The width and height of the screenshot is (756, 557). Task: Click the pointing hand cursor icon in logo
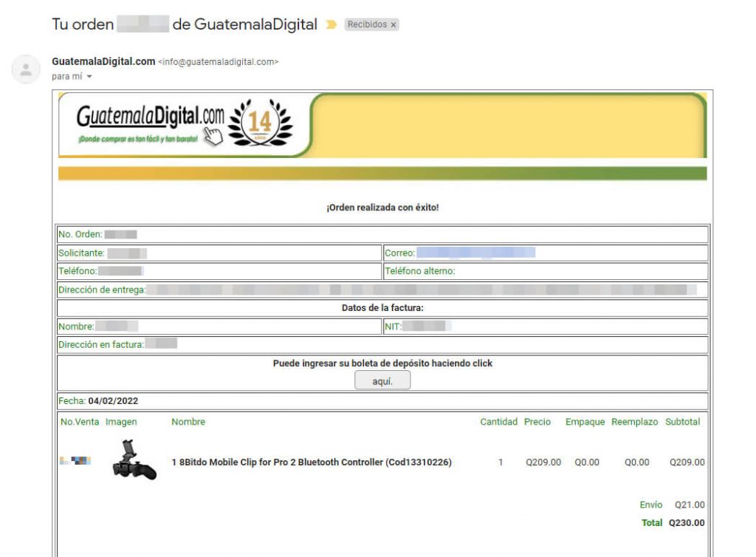tap(213, 135)
